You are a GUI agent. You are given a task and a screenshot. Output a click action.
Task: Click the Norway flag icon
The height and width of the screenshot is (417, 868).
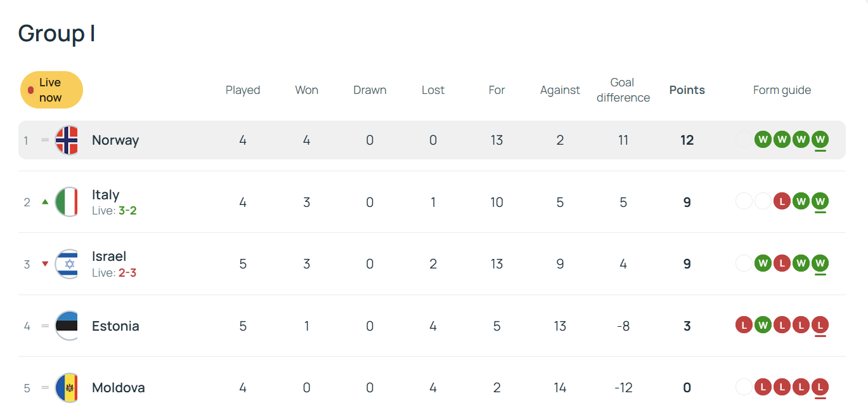67,140
